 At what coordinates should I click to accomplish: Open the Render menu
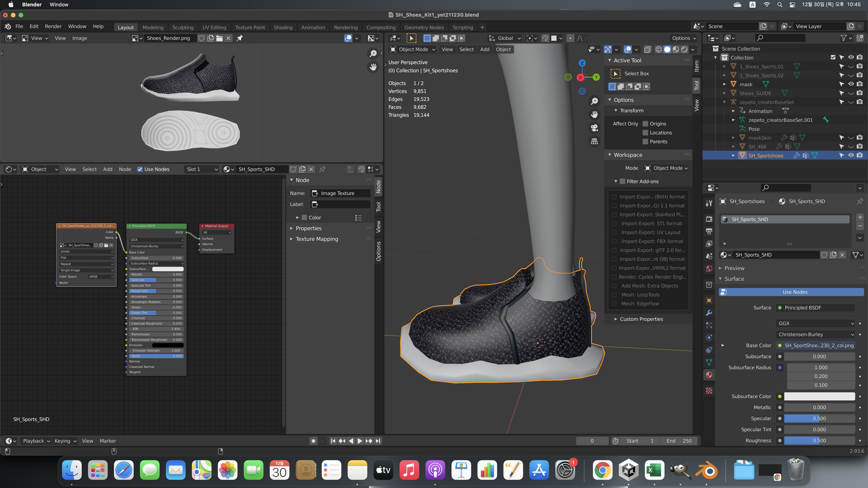click(53, 26)
